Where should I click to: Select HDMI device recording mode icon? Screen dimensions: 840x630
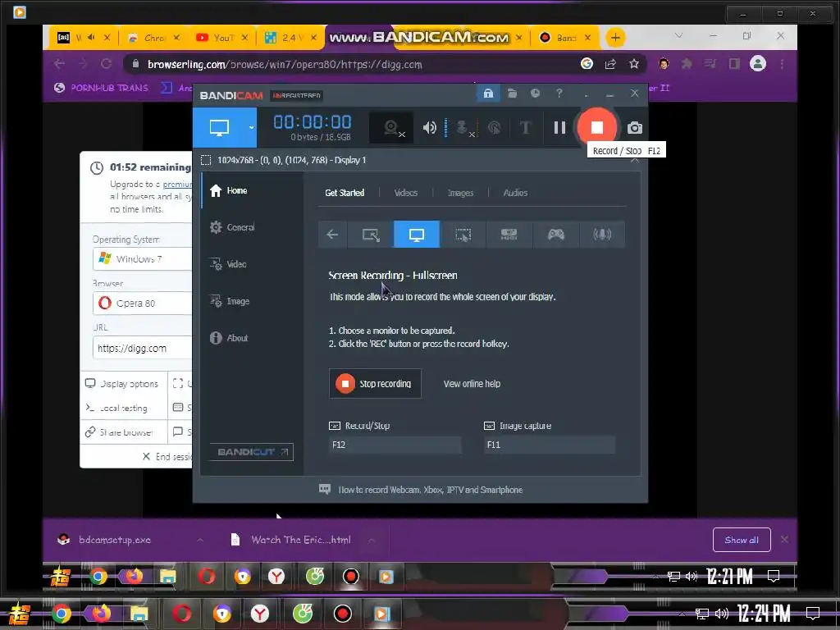pos(509,234)
